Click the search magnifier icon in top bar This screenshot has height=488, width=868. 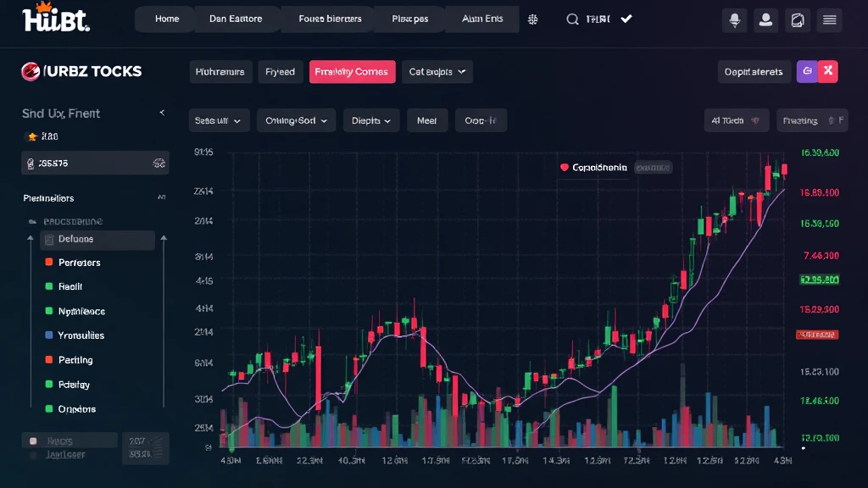[572, 19]
